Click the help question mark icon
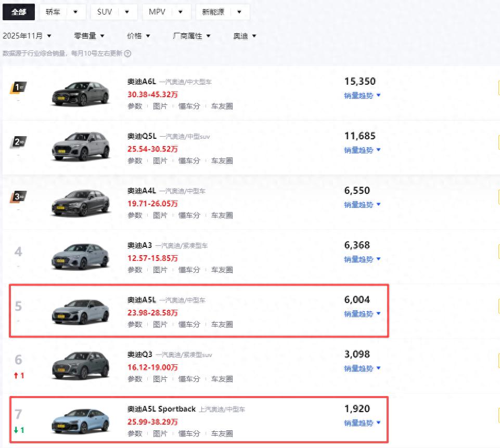Screen dimensions: 500x448 click(127, 54)
